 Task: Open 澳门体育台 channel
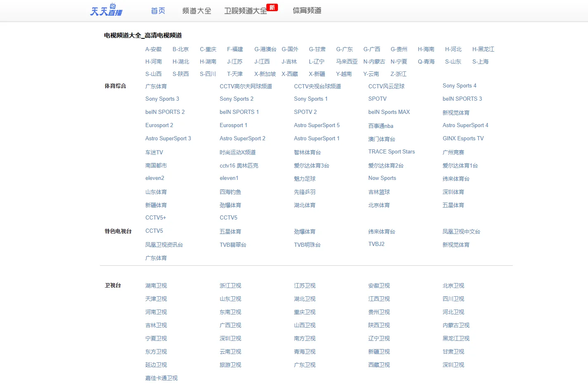[382, 139]
